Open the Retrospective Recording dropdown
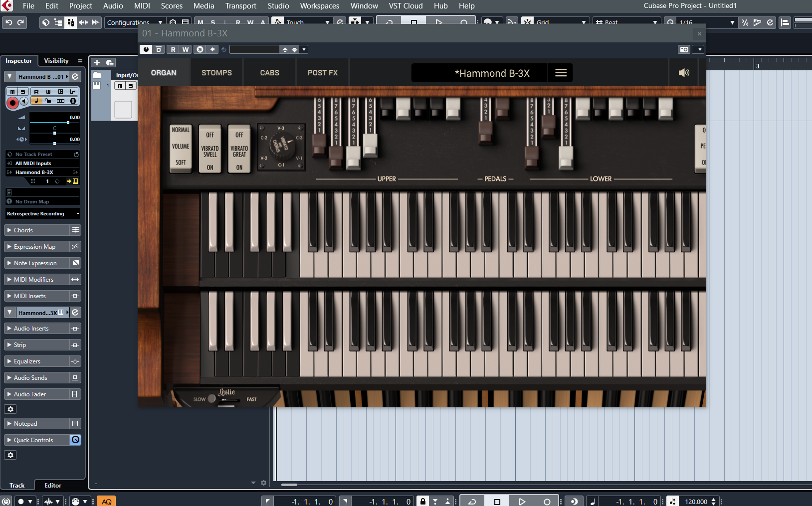This screenshot has height=506, width=812. pyautogui.click(x=43, y=214)
